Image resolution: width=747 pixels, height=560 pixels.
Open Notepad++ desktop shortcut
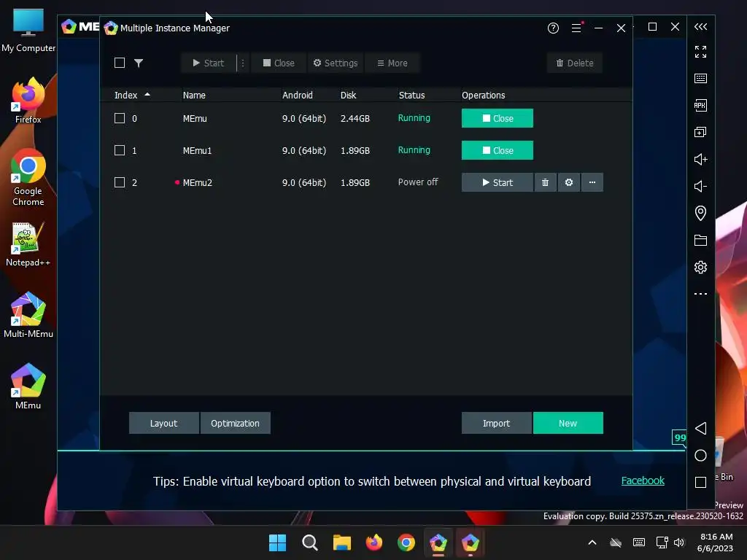click(x=28, y=244)
